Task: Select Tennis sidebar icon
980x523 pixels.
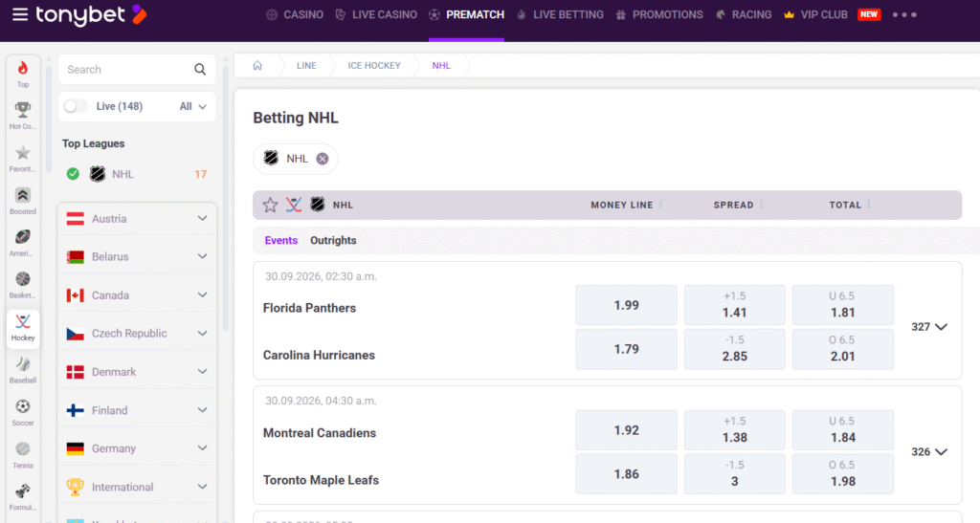Action: click(x=23, y=448)
